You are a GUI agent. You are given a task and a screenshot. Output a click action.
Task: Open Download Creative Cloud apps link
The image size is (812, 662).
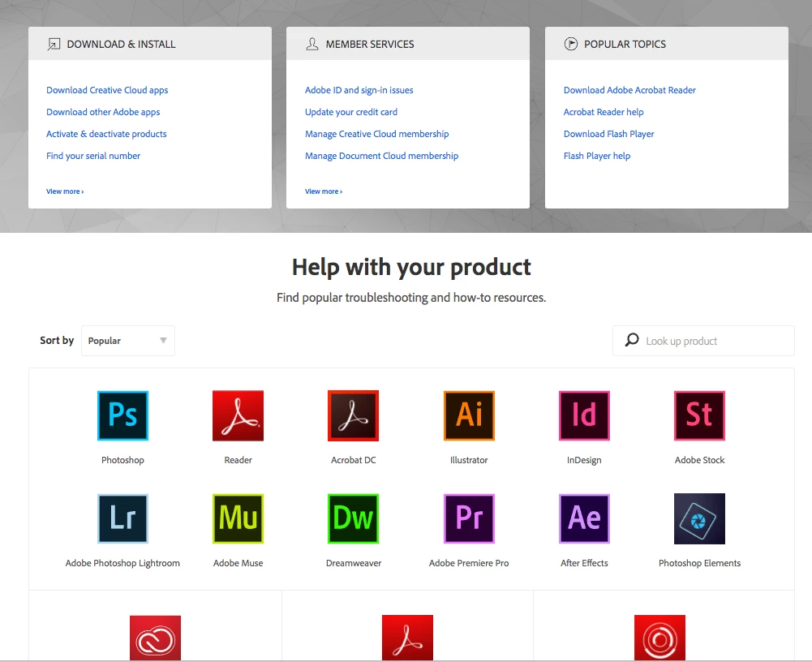pos(107,90)
